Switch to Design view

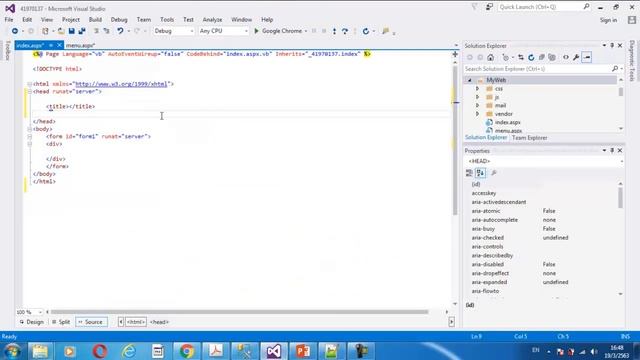31,322
